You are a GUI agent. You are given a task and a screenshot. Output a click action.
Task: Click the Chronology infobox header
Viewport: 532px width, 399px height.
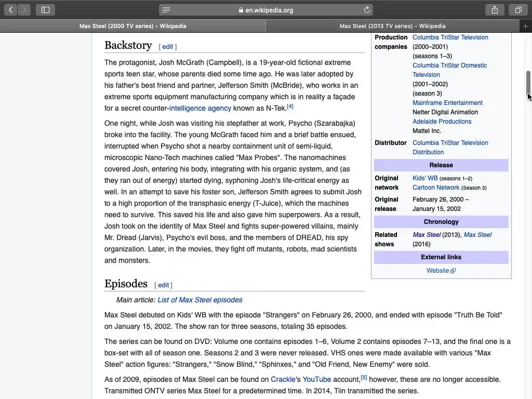point(441,222)
